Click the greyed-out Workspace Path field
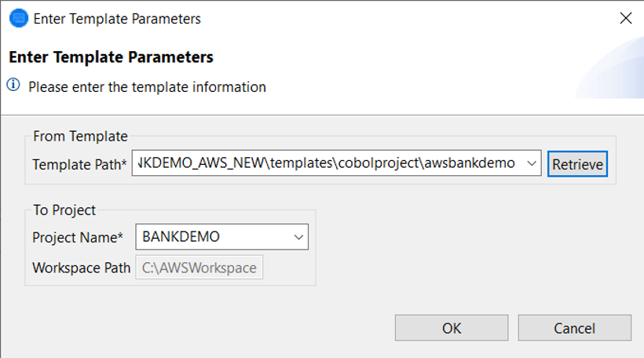Viewport: 644px width, 358px height. (199, 268)
